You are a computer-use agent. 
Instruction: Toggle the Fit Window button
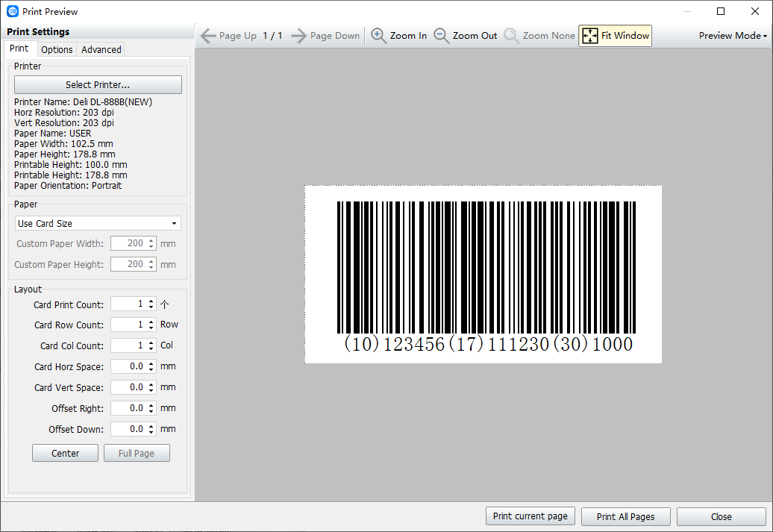pos(616,36)
